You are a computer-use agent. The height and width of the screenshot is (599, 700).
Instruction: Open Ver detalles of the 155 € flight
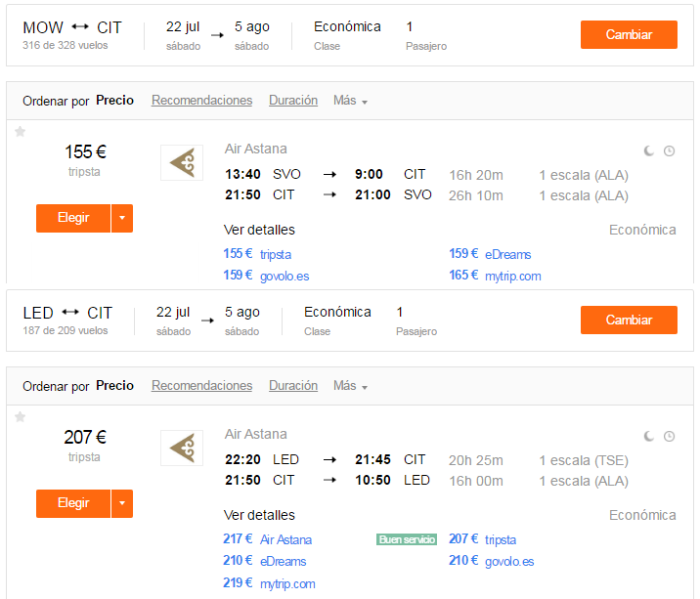pos(259,230)
